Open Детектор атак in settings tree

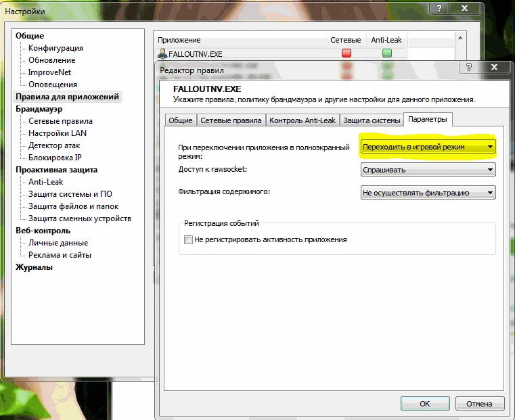pos(54,145)
